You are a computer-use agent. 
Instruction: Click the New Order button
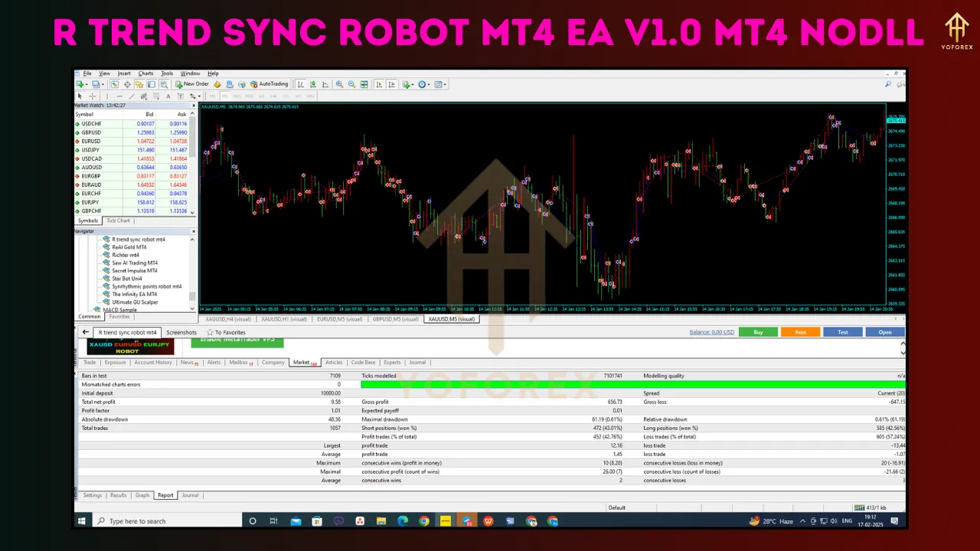[192, 84]
